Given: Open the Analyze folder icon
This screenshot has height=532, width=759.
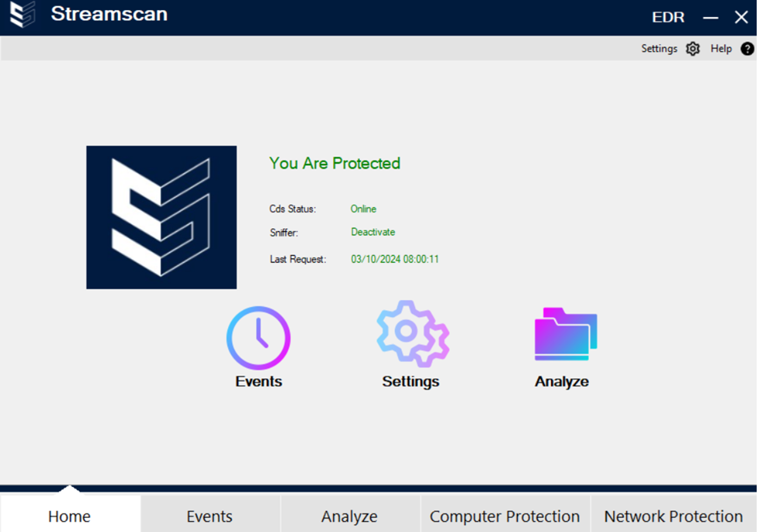Looking at the screenshot, I should (566, 334).
